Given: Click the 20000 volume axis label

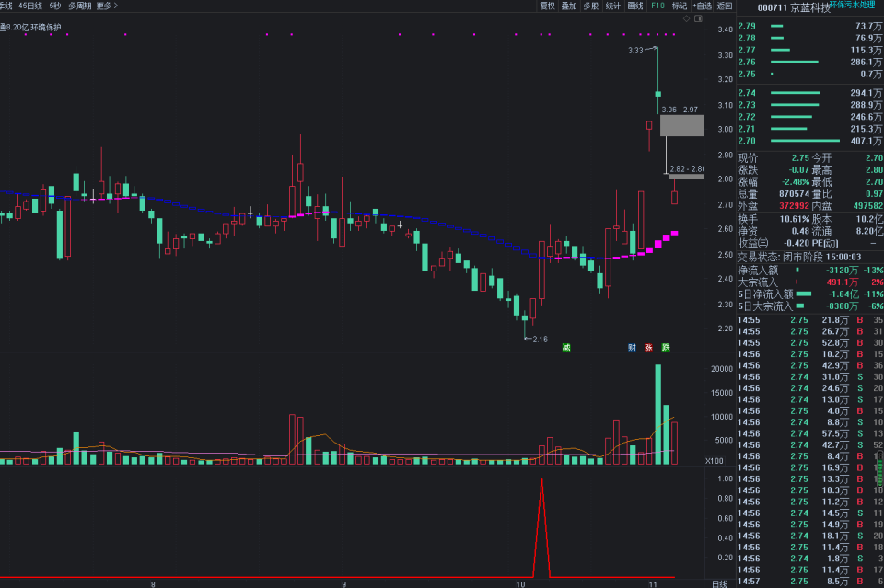Looking at the screenshot, I should [722, 369].
